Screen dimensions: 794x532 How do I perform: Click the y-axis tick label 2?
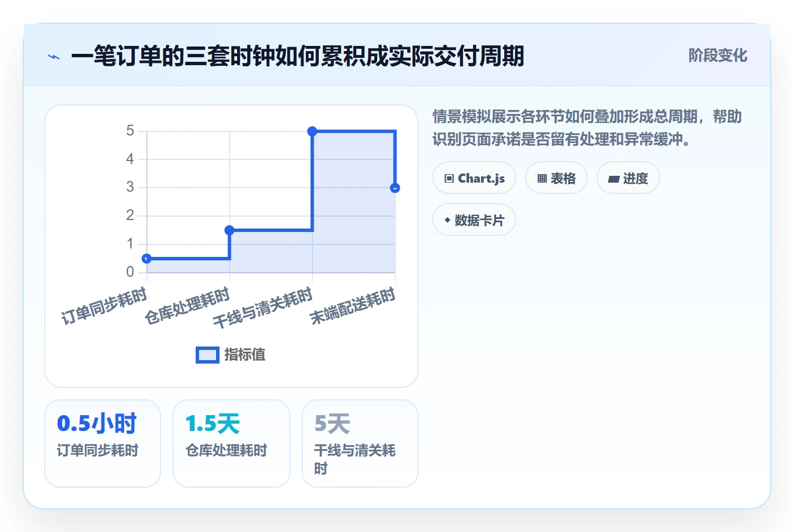point(130,216)
